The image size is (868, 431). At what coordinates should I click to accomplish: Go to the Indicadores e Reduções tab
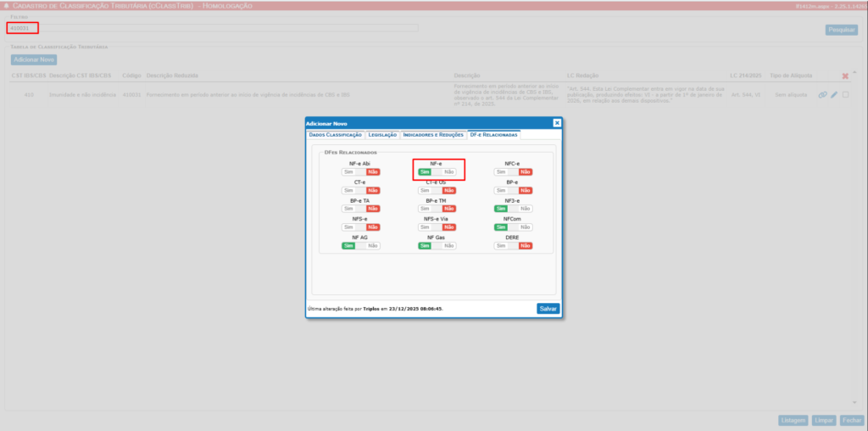[433, 135]
